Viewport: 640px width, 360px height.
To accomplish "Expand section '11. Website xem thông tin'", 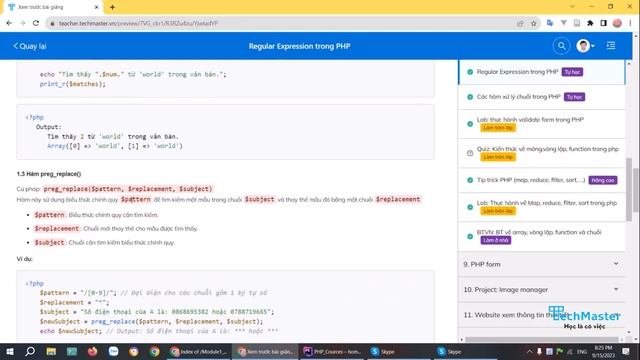I will click(x=542, y=315).
